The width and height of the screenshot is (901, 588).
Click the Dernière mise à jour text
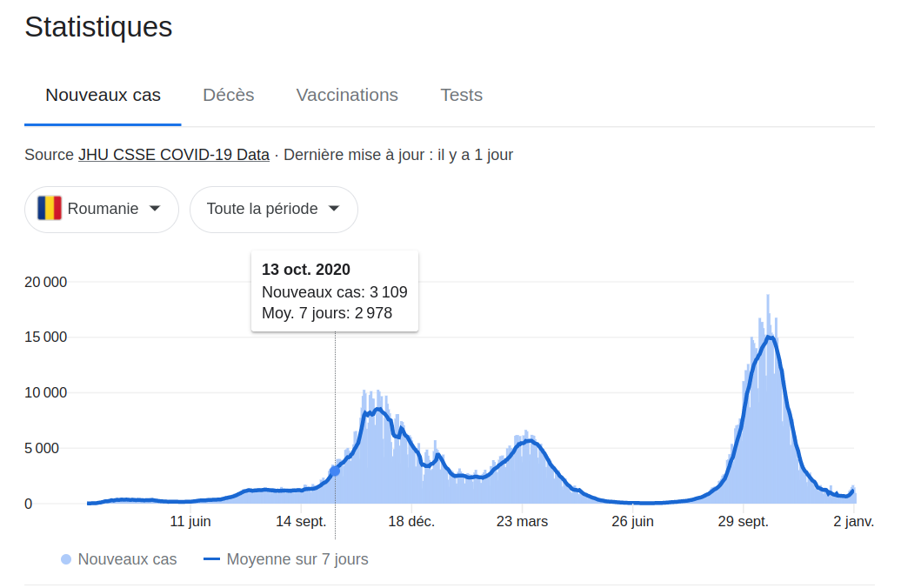[x=398, y=155]
